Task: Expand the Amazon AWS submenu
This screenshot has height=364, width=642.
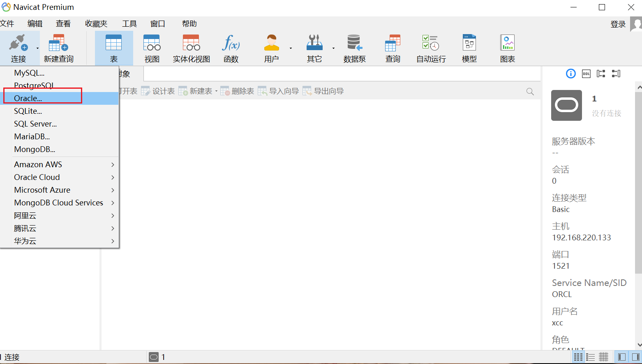Action: (x=38, y=164)
